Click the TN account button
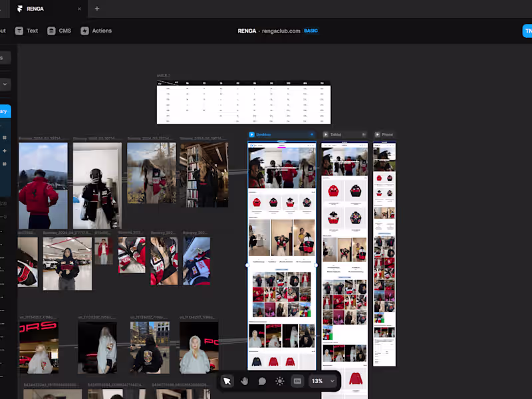The height and width of the screenshot is (399, 532). [527, 31]
